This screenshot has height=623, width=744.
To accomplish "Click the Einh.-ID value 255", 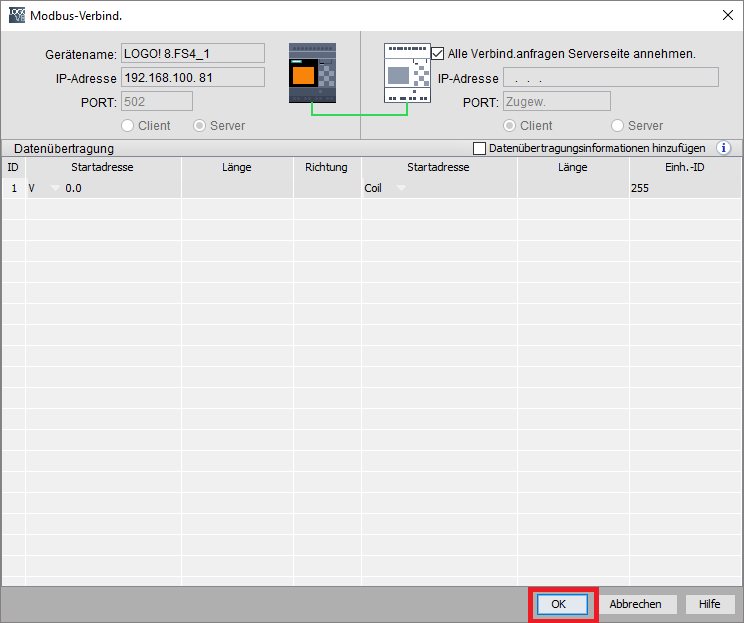I will pos(640,188).
